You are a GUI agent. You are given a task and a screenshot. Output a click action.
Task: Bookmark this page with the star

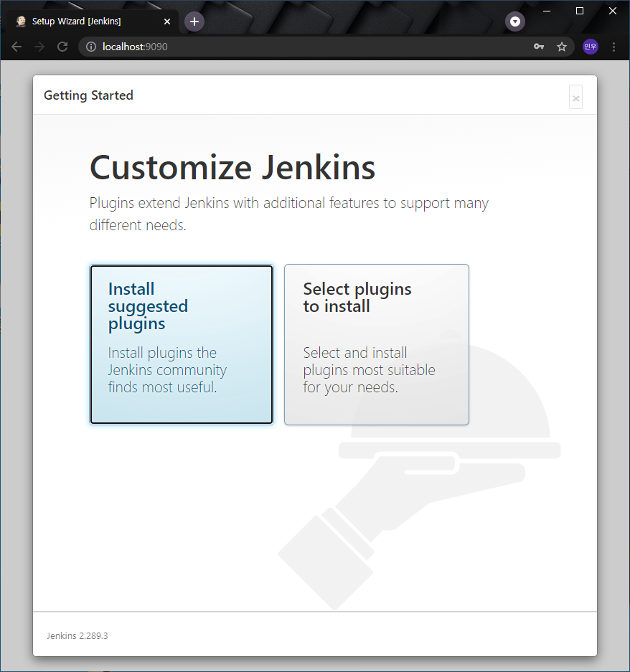pos(562,47)
